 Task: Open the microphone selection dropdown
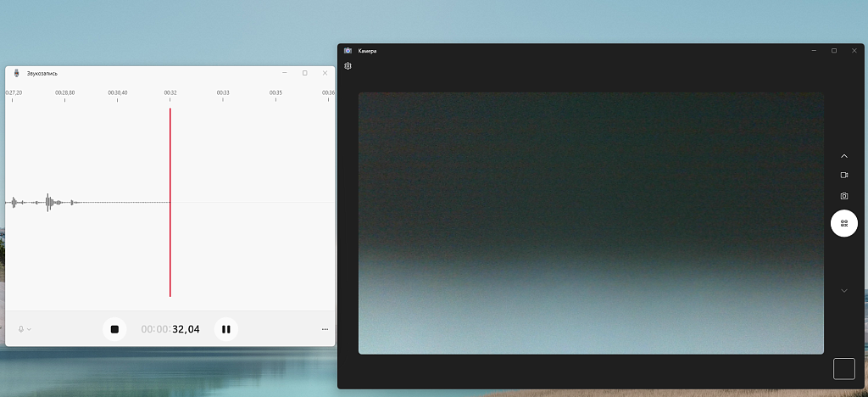[25, 329]
